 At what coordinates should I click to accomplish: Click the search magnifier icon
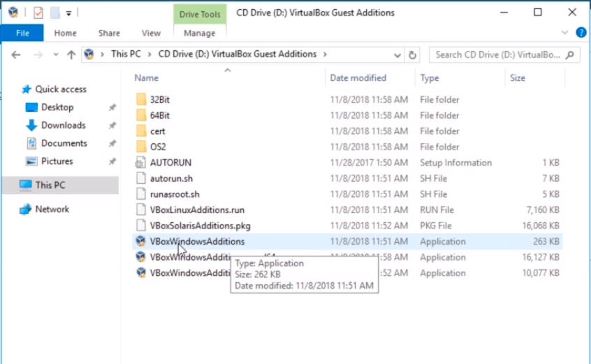[x=570, y=55]
